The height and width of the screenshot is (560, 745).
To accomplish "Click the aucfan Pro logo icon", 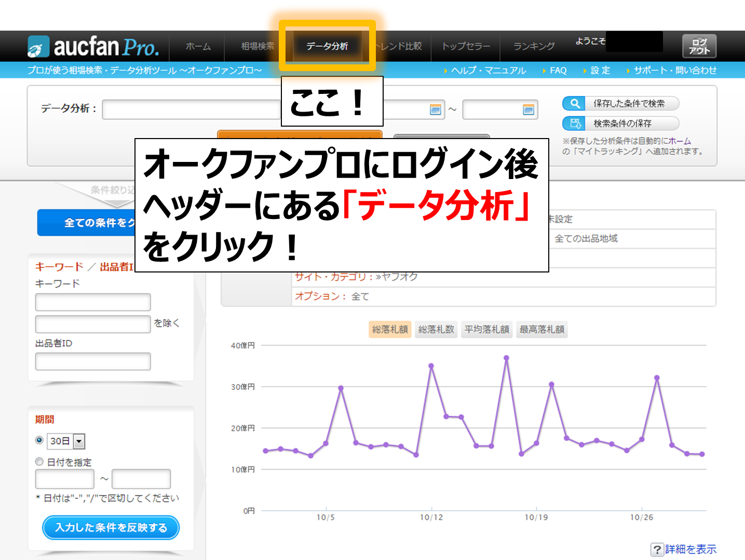I will click(x=38, y=47).
